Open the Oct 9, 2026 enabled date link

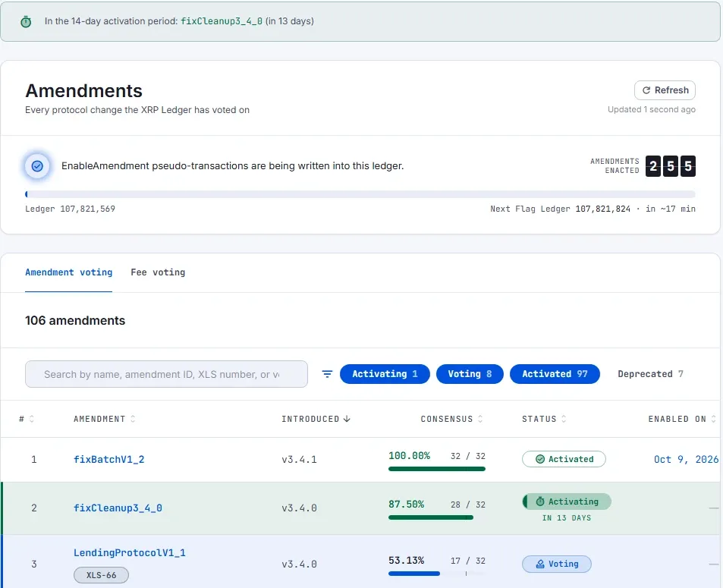[x=686, y=459]
